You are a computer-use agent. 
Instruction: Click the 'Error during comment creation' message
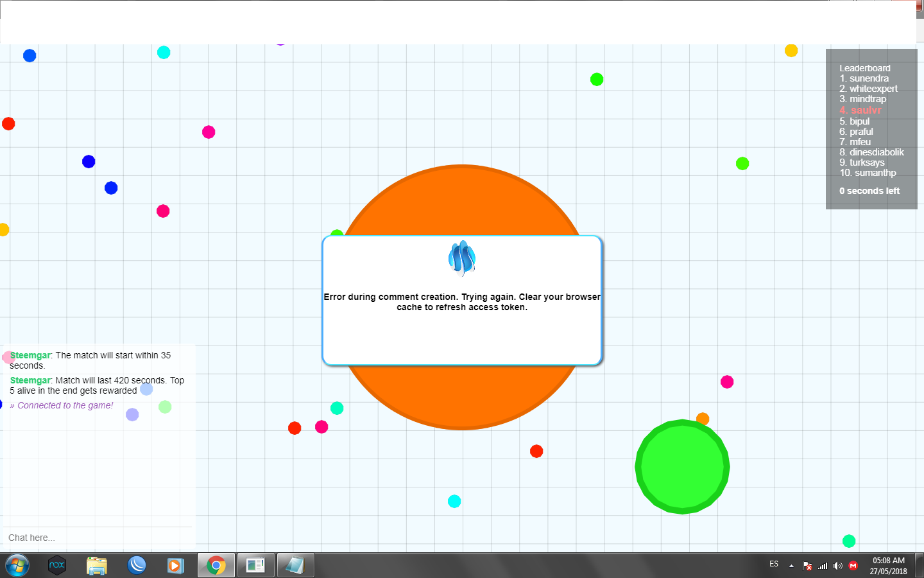click(x=462, y=302)
